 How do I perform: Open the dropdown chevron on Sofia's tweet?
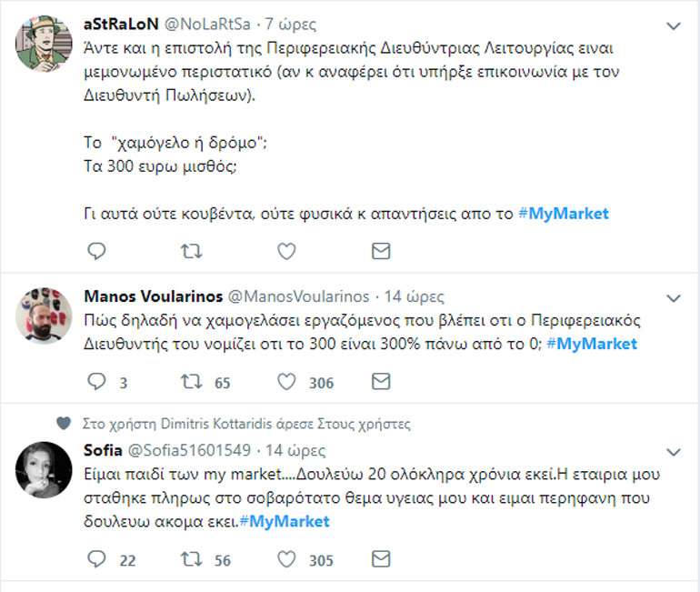click(x=674, y=451)
